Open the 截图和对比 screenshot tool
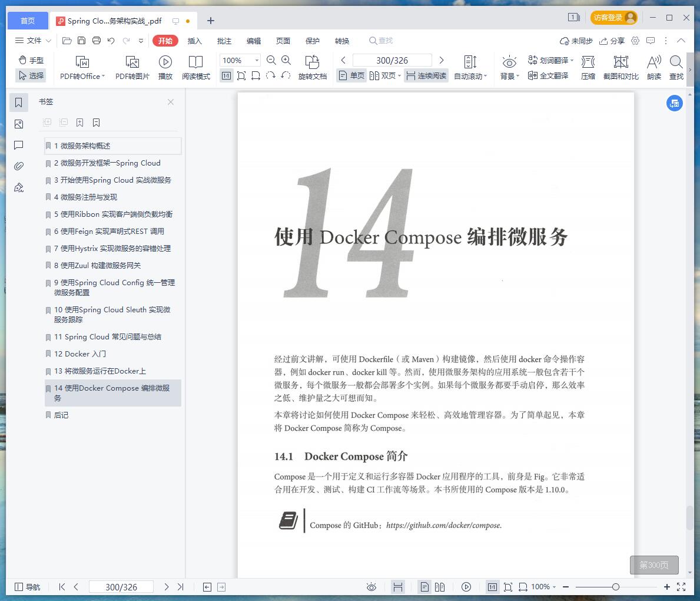The height and width of the screenshot is (601, 700). 621,68
